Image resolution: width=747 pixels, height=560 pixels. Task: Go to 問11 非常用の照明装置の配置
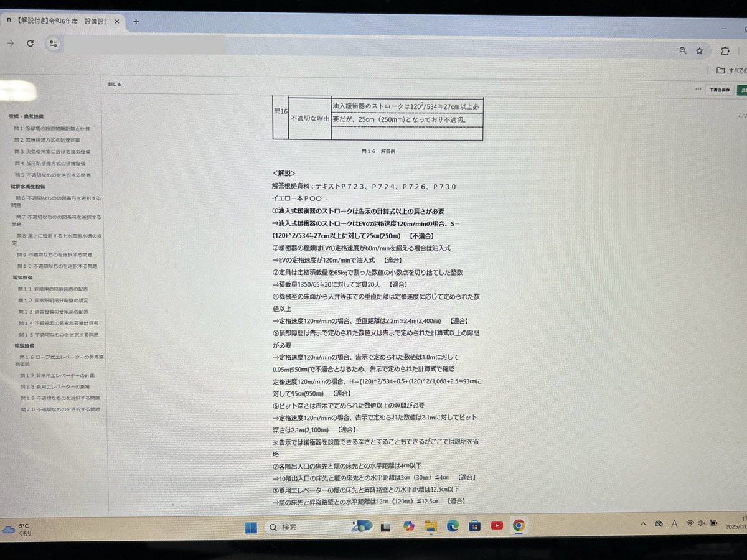tap(54, 289)
